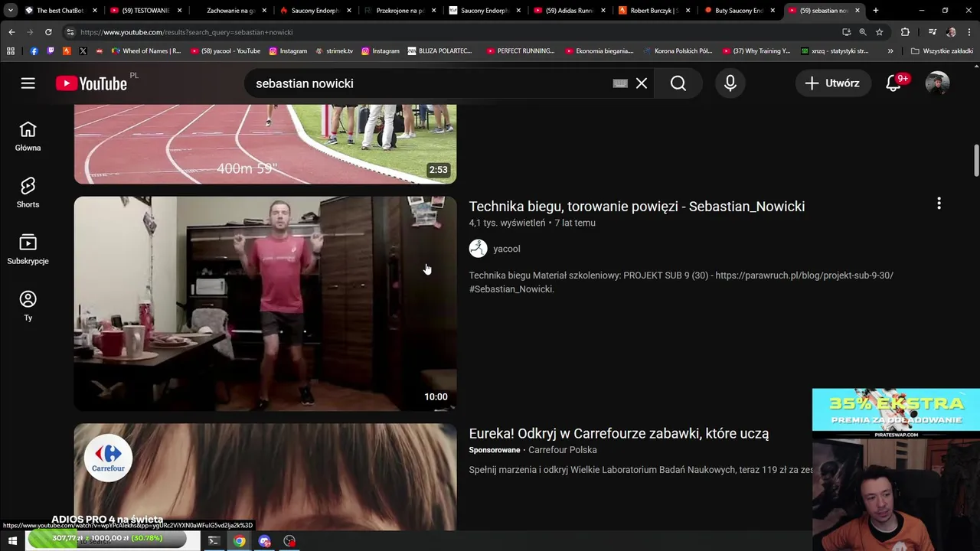980x551 pixels.
Task: Open the tab search dropdown arrow
Action: [x=10, y=11]
